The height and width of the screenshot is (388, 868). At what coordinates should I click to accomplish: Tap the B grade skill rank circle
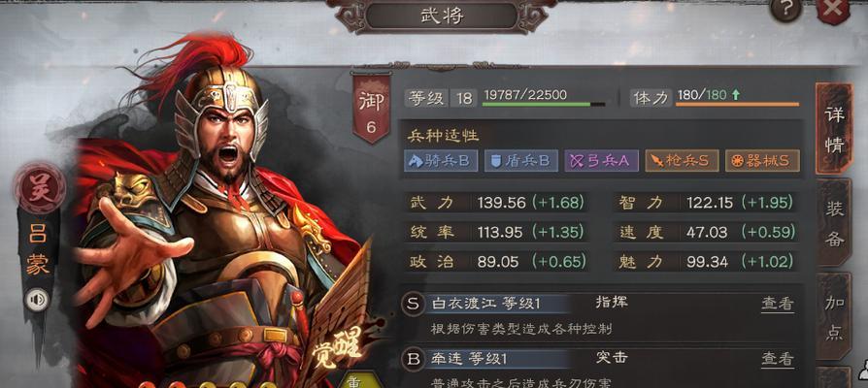tap(413, 359)
